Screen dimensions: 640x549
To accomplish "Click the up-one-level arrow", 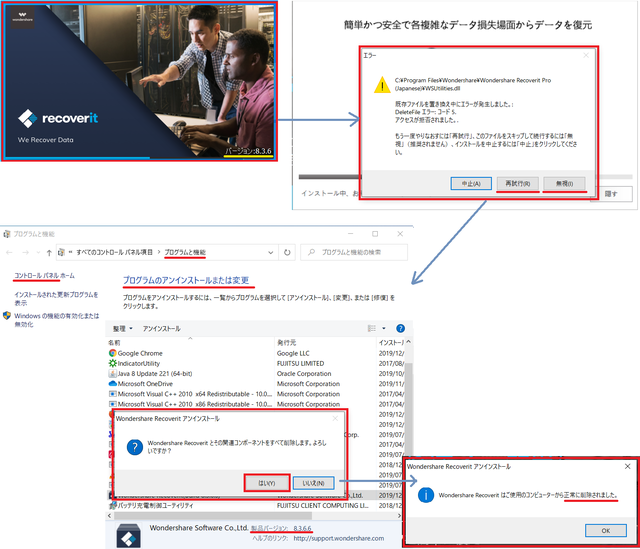I will 49,253.
